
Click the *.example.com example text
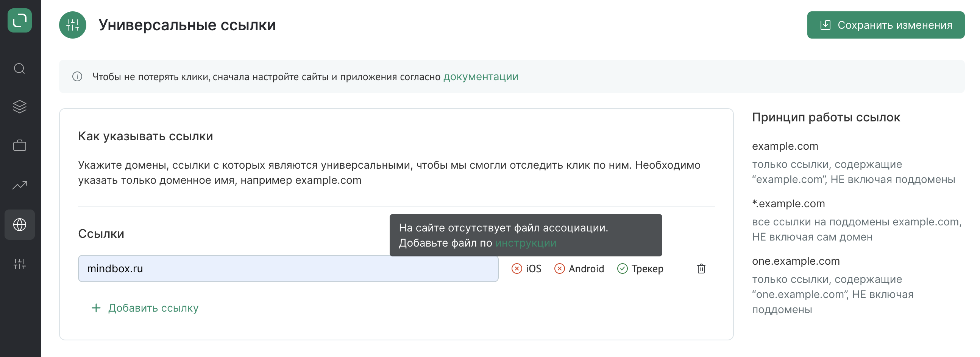(x=788, y=204)
